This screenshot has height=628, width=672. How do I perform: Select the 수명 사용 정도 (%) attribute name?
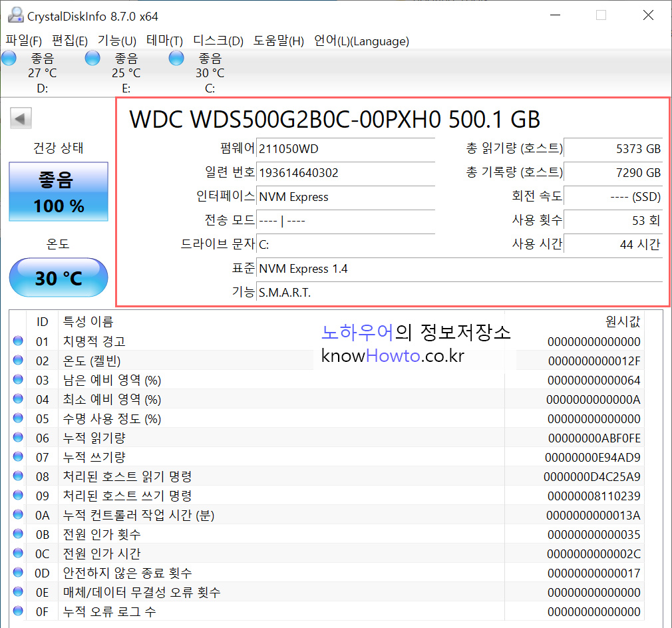pyautogui.click(x=112, y=418)
